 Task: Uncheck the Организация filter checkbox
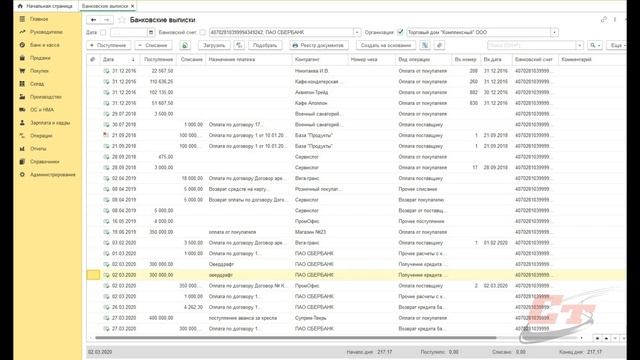[x=400, y=32]
